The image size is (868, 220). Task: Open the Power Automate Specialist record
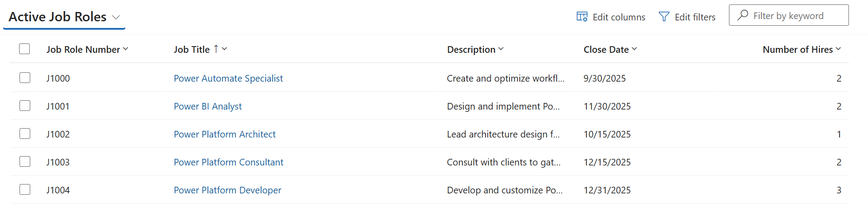[x=228, y=79]
